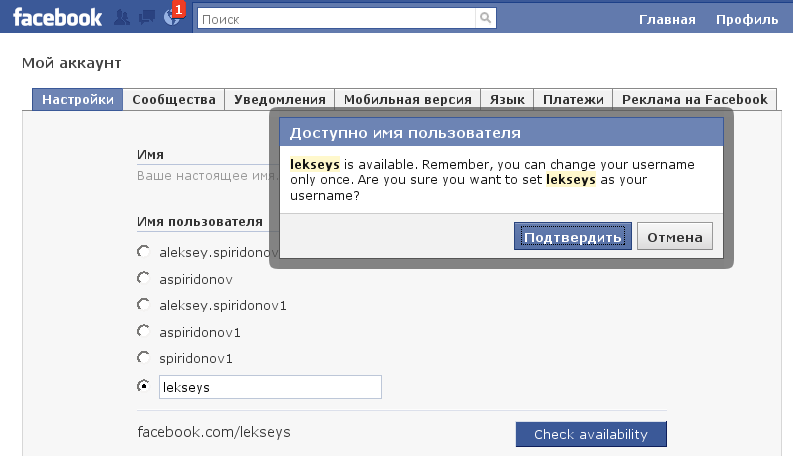The height and width of the screenshot is (456, 793).
Task: Open the Платежи tab
Action: click(573, 100)
